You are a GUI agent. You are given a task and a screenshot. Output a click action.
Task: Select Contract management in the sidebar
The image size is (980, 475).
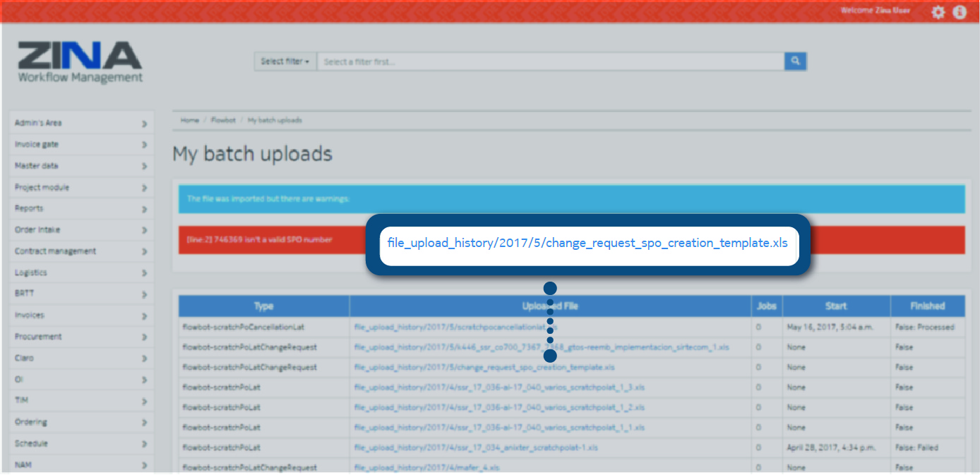pos(81,251)
